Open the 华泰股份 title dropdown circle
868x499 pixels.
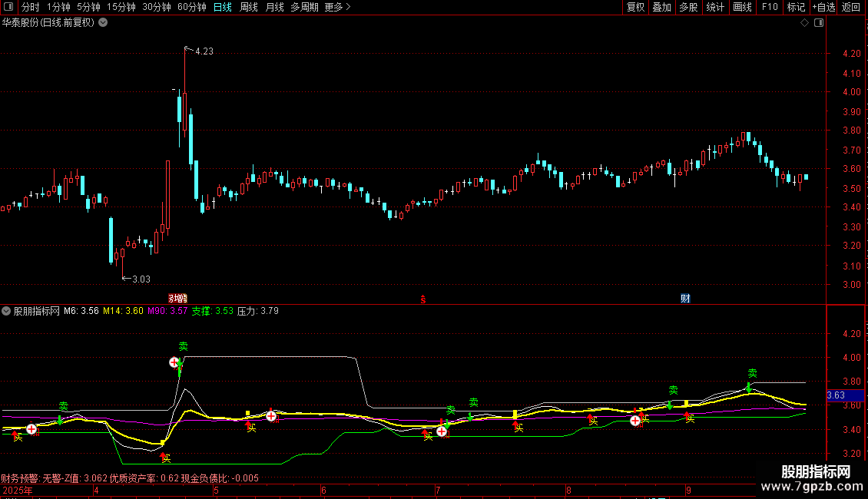[x=103, y=23]
